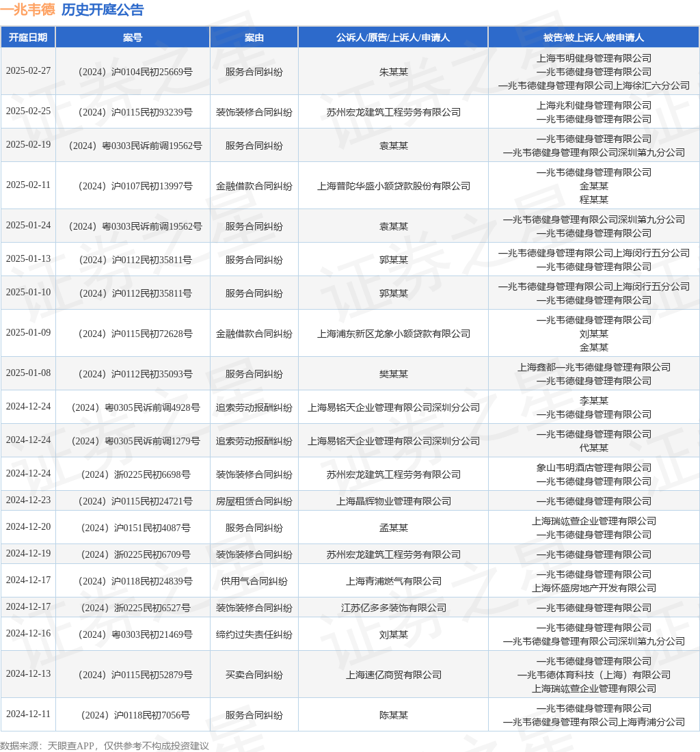Click the date 2024-12-16
This screenshot has height=752, width=700.
[x=28, y=633]
